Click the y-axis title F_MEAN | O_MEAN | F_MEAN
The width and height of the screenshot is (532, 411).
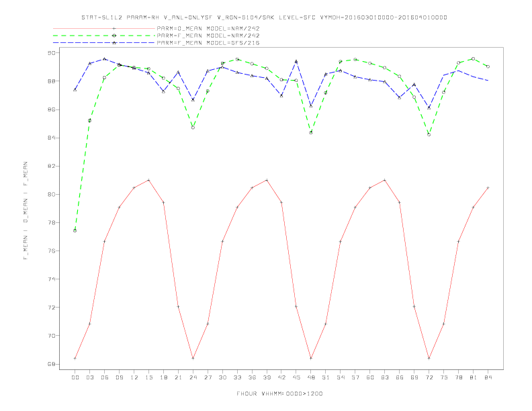pyautogui.click(x=26, y=211)
